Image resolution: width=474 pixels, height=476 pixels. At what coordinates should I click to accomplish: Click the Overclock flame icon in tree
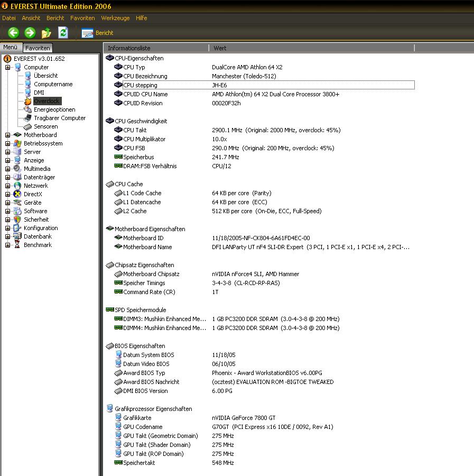tap(27, 101)
